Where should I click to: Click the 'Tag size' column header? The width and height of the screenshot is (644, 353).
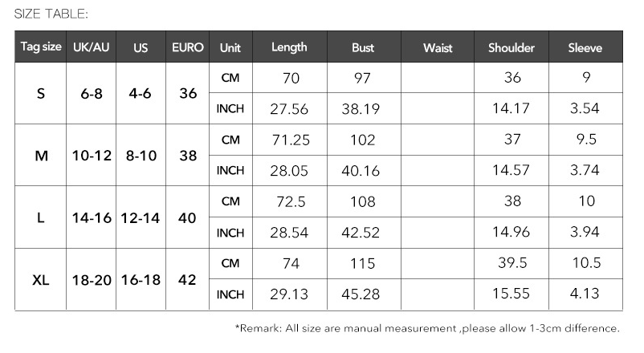click(x=41, y=47)
